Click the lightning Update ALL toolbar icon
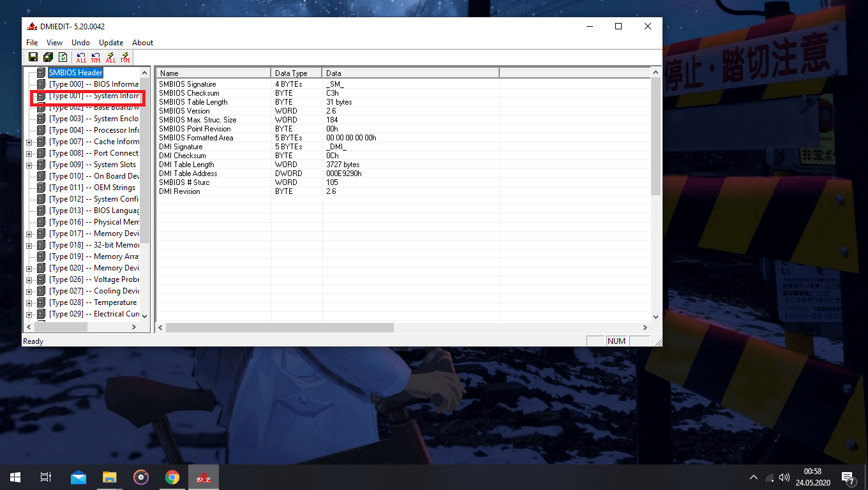Viewport: 868px width, 490px height. 111,57
